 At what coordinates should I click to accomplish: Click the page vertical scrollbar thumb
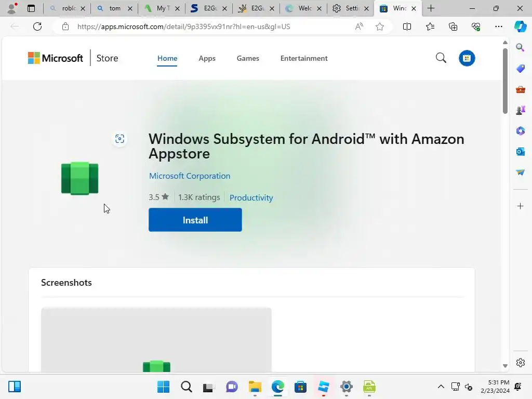[505, 81]
